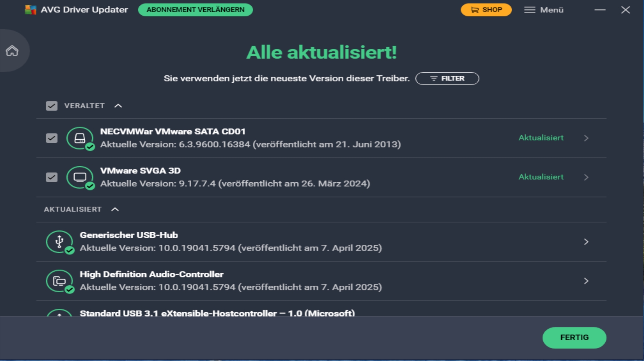Click the USB icon for Generischer USB-Hub
Image resolution: width=644 pixels, height=361 pixels.
(x=60, y=242)
